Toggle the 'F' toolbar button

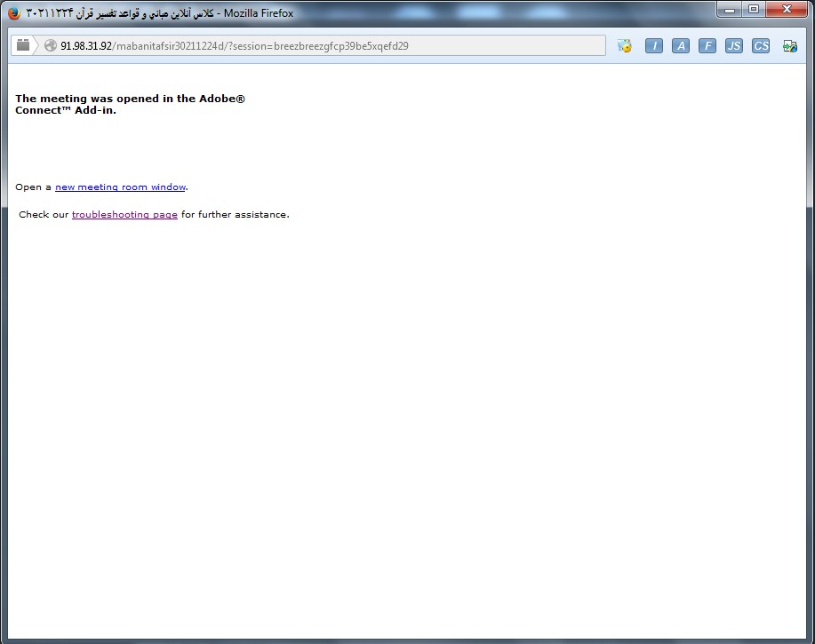(707, 45)
